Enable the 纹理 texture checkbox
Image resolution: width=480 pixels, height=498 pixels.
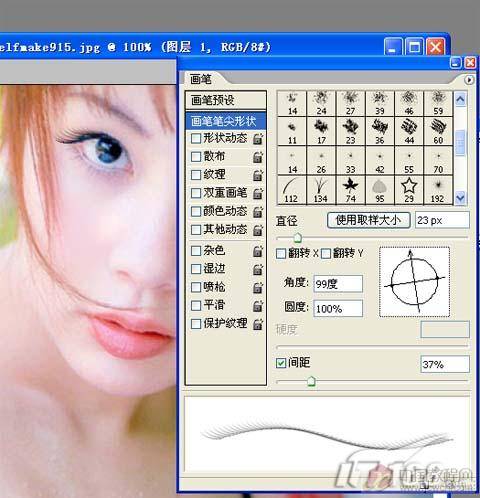click(196, 175)
